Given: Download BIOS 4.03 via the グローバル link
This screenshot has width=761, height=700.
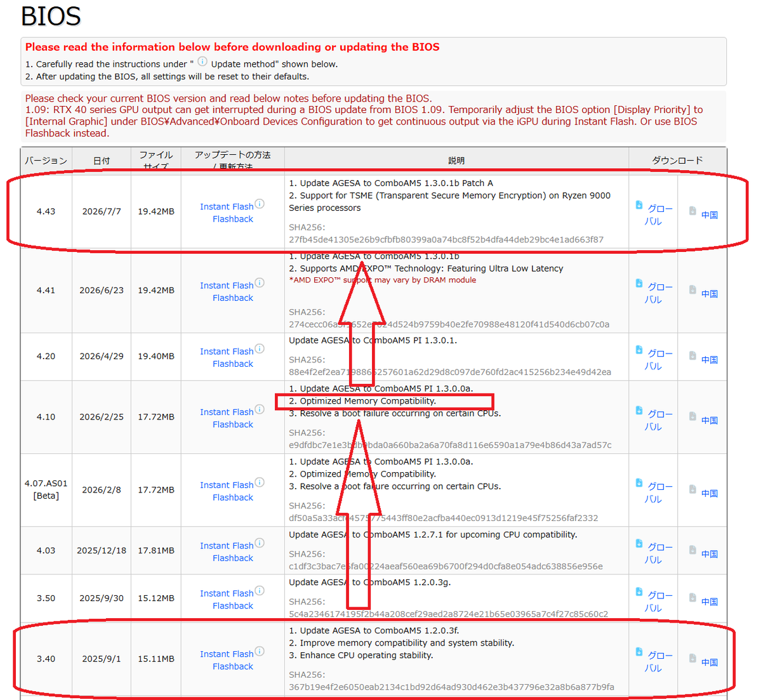Looking at the screenshot, I should click(x=658, y=553).
